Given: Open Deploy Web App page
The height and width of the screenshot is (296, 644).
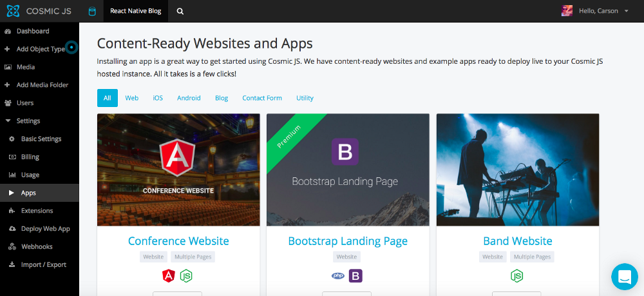Looking at the screenshot, I should click(x=46, y=228).
